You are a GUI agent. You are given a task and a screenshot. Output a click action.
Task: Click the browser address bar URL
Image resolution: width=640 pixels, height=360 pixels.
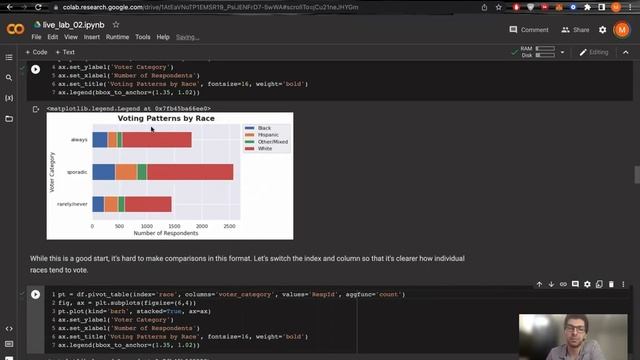pyautogui.click(x=210, y=7)
